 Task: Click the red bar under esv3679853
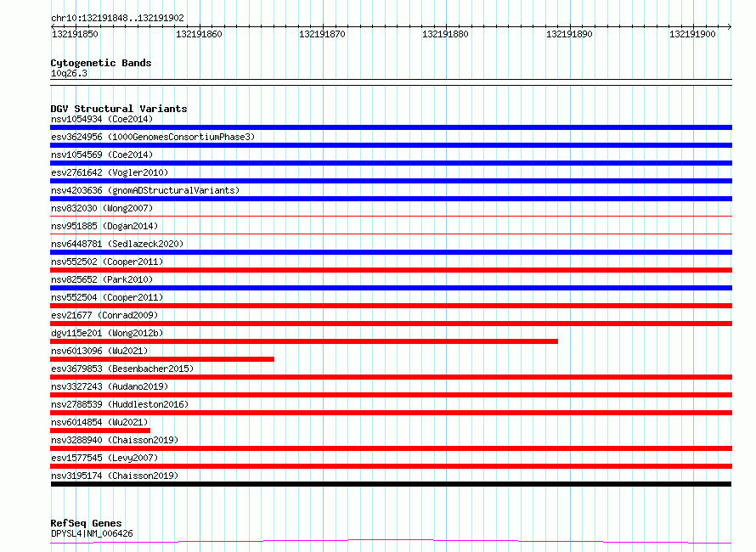(391, 377)
